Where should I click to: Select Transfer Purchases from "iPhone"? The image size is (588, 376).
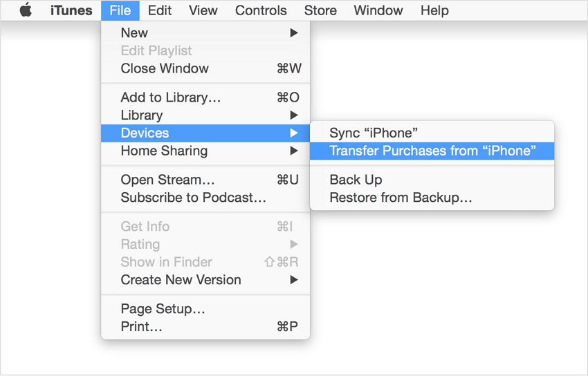[432, 151]
